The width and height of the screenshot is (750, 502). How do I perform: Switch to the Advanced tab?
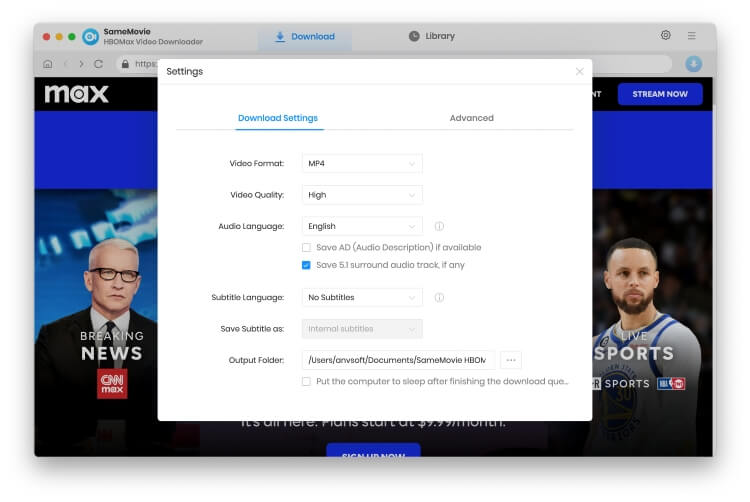pos(472,118)
